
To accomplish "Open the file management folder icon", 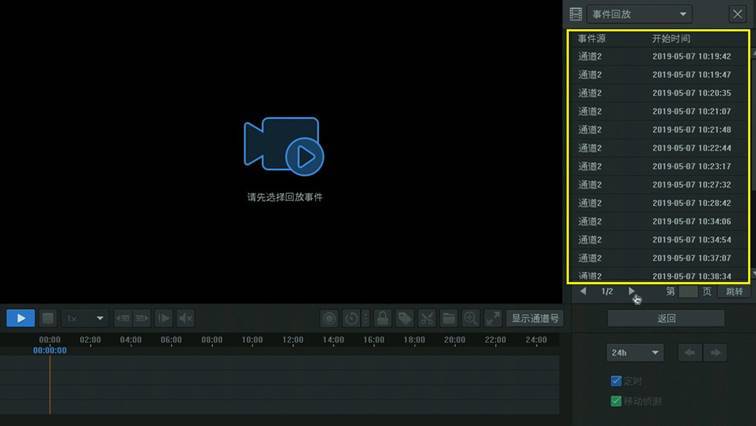I will (448, 319).
